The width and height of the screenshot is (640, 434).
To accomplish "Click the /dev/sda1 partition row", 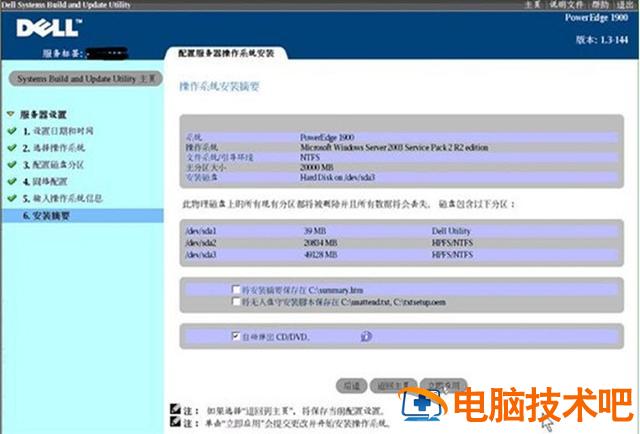I will (402, 231).
